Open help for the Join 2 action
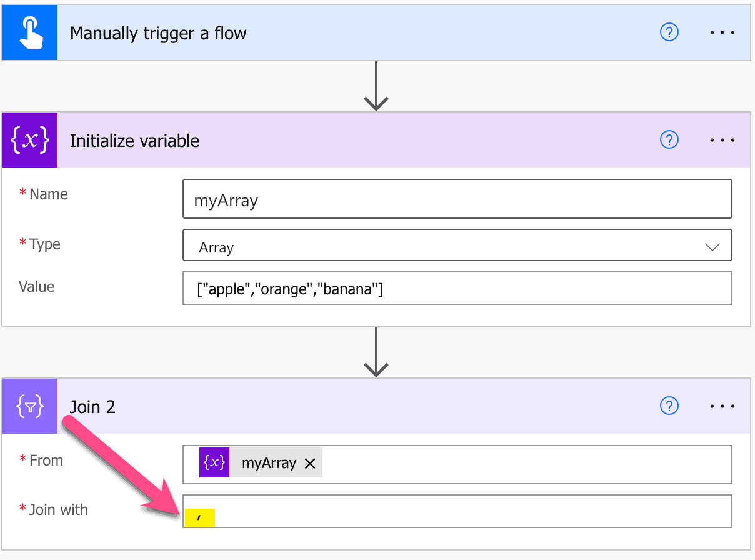 point(669,406)
